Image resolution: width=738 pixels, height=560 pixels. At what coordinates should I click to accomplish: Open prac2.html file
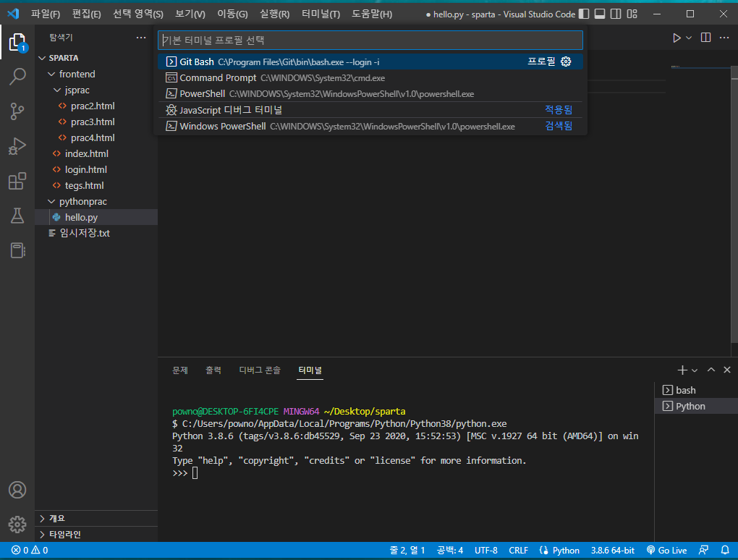pyautogui.click(x=96, y=106)
